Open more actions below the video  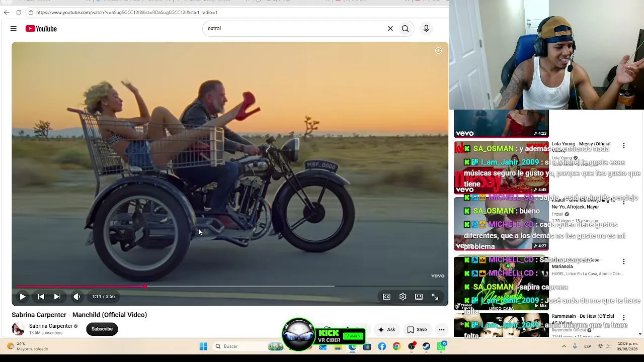tap(441, 330)
